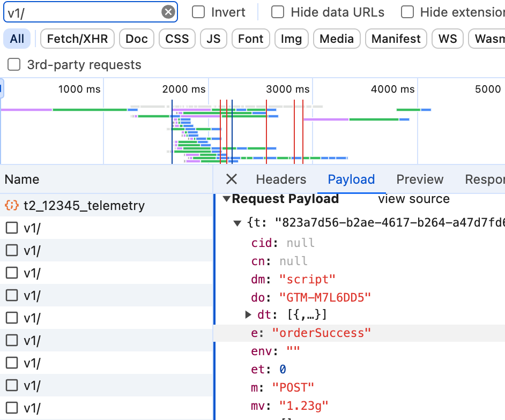Check the Hide data URLs option
This screenshot has height=420, width=505.
coord(277,12)
